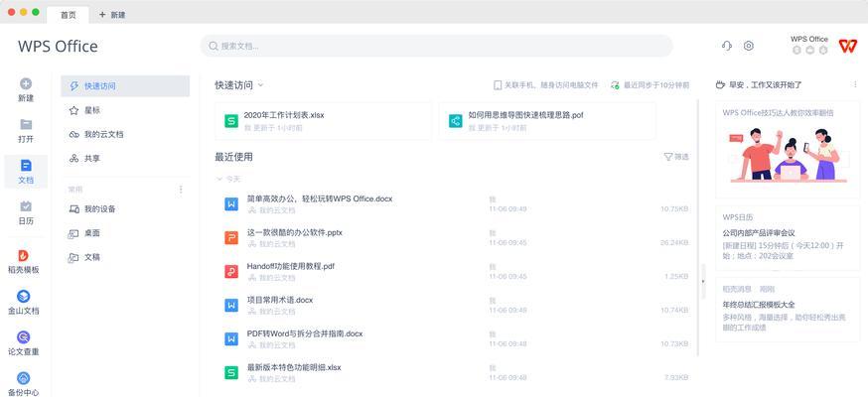Image resolution: width=868 pixels, height=397 pixels.
Task: Open 备份中心 backup icon
Action: (23, 378)
